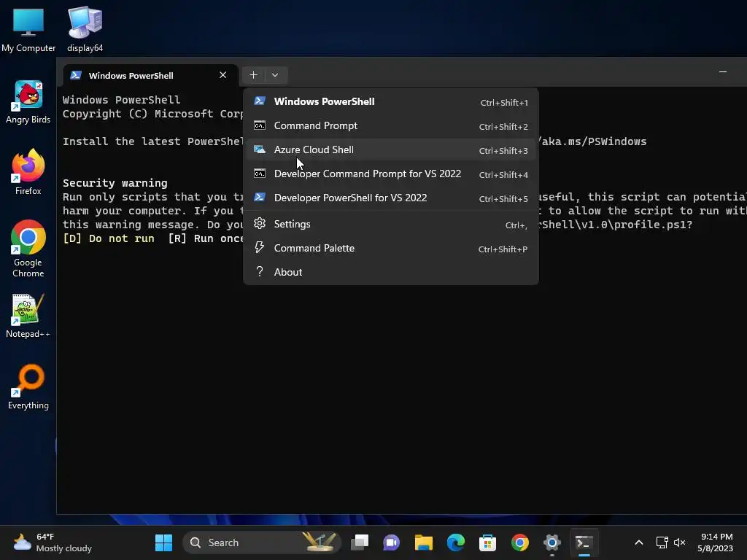Image resolution: width=747 pixels, height=560 pixels.
Task: Open Microsoft Edge from the taskbar
Action: 456,542
